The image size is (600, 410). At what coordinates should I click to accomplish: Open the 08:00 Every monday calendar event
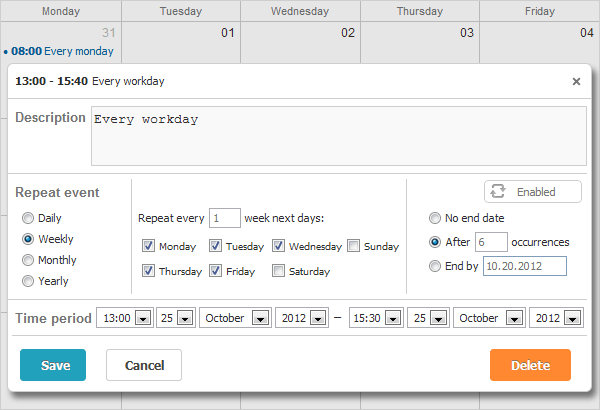coord(59,51)
